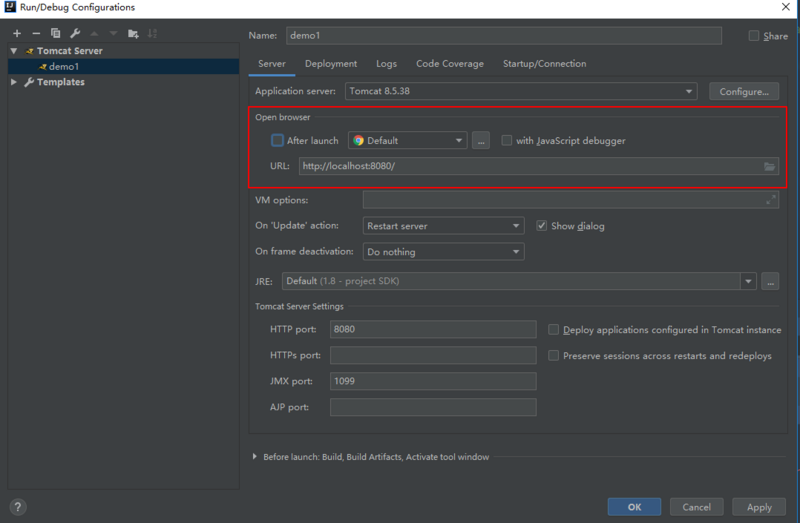The height and width of the screenshot is (523, 800).
Task: Enable the After launch checkbox
Action: click(277, 141)
